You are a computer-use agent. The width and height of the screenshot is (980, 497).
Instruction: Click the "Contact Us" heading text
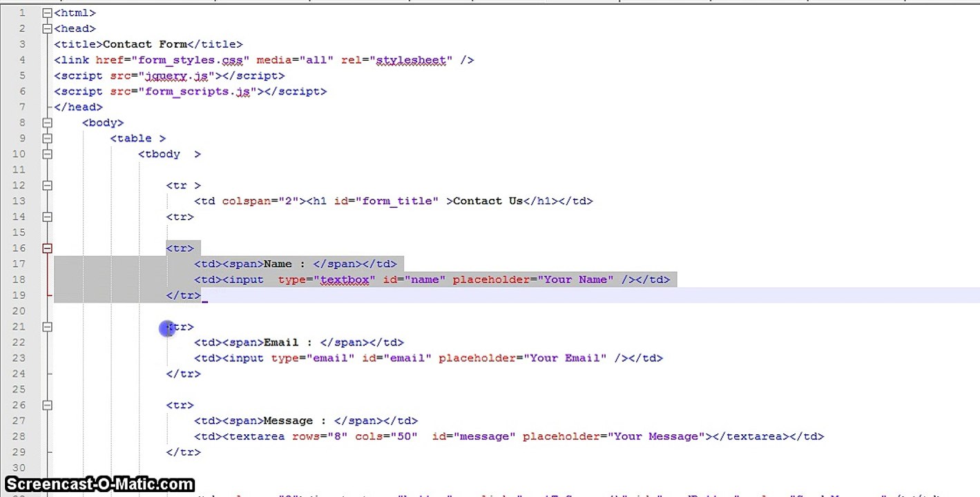tap(488, 201)
